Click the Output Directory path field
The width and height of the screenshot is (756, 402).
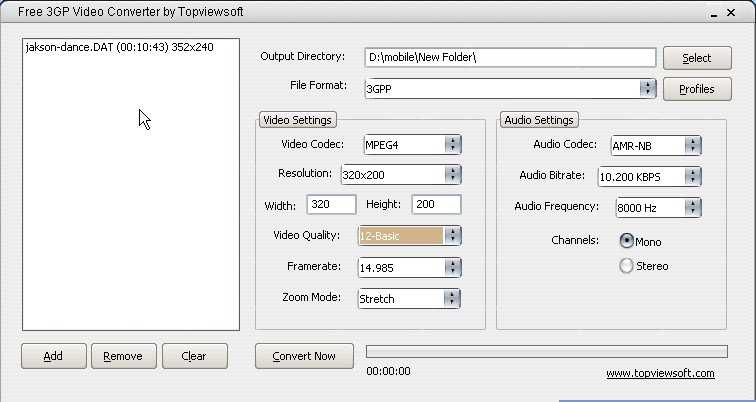(x=510, y=57)
